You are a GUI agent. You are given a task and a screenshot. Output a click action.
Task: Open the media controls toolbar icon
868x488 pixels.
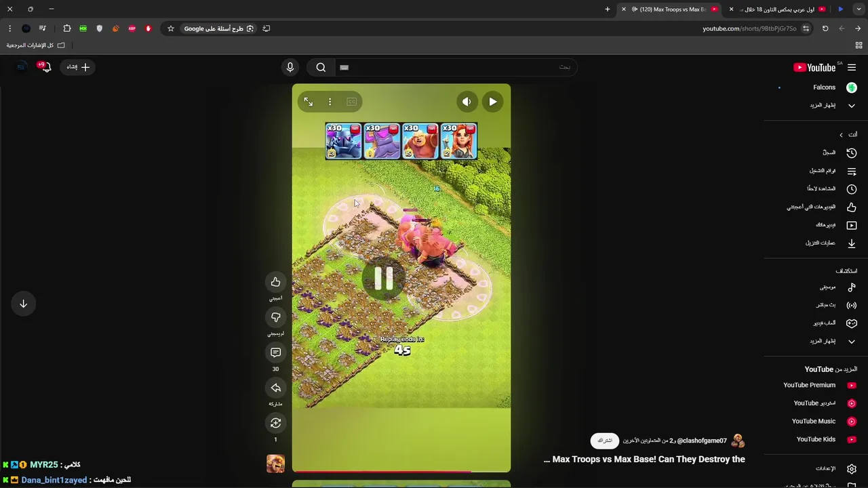pos(42,28)
